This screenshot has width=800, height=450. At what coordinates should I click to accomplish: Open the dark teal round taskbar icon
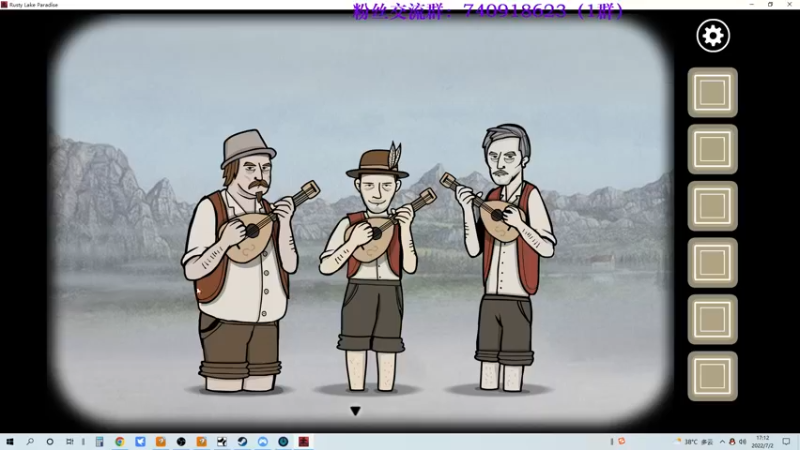point(283,441)
